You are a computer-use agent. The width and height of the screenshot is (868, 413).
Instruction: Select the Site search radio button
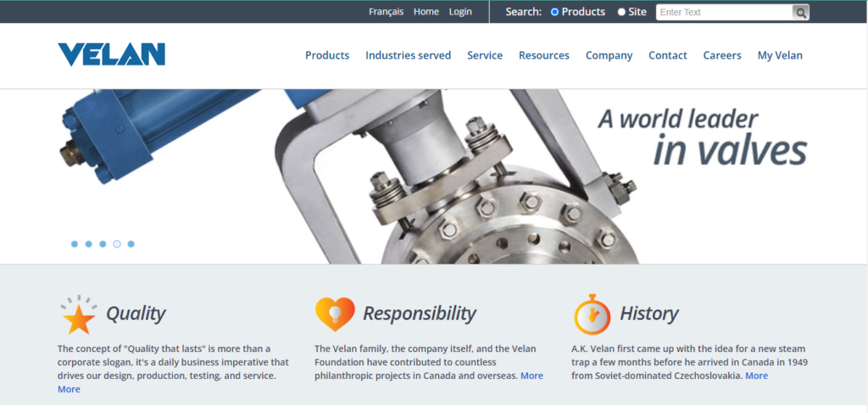click(621, 12)
